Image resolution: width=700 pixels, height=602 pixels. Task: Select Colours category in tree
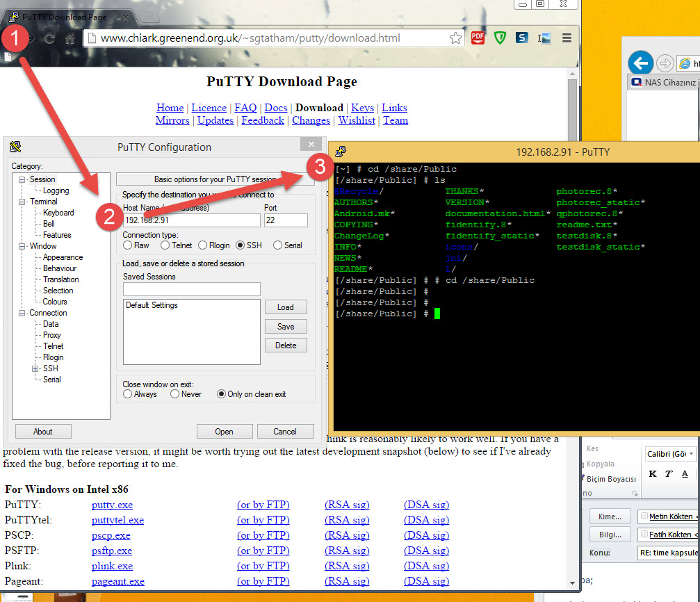click(x=54, y=302)
